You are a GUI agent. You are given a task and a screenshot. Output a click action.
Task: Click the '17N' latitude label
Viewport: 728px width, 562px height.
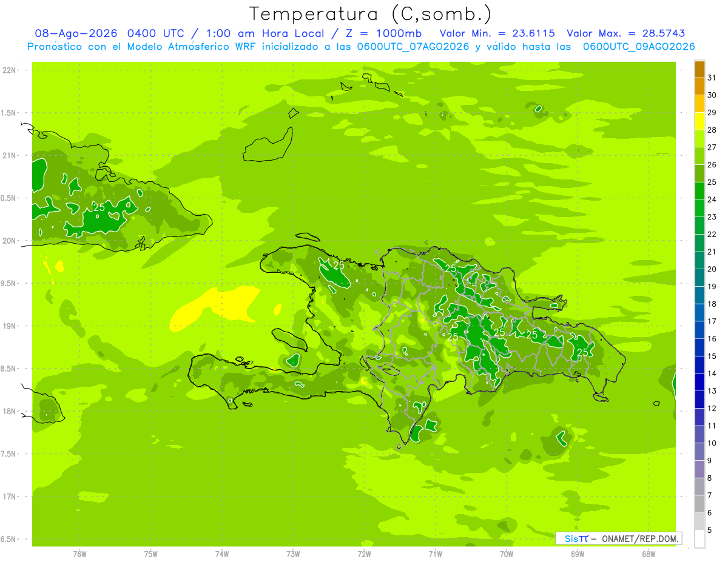tap(9, 497)
